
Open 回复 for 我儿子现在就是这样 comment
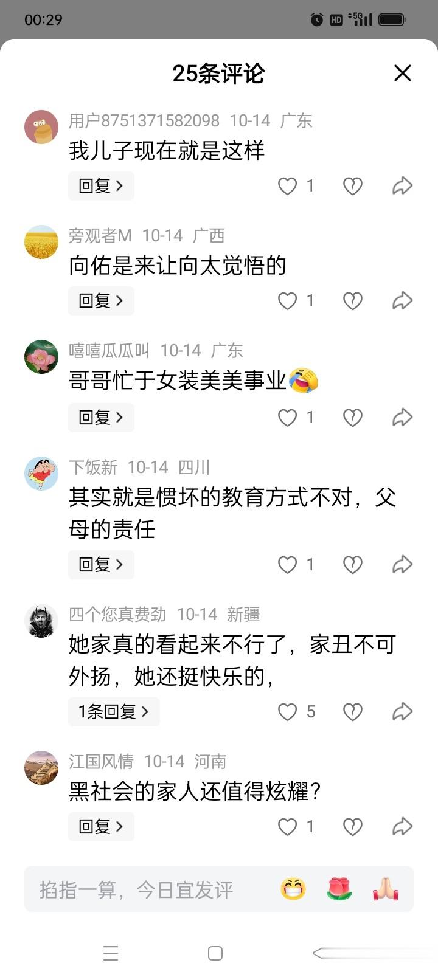click(101, 185)
